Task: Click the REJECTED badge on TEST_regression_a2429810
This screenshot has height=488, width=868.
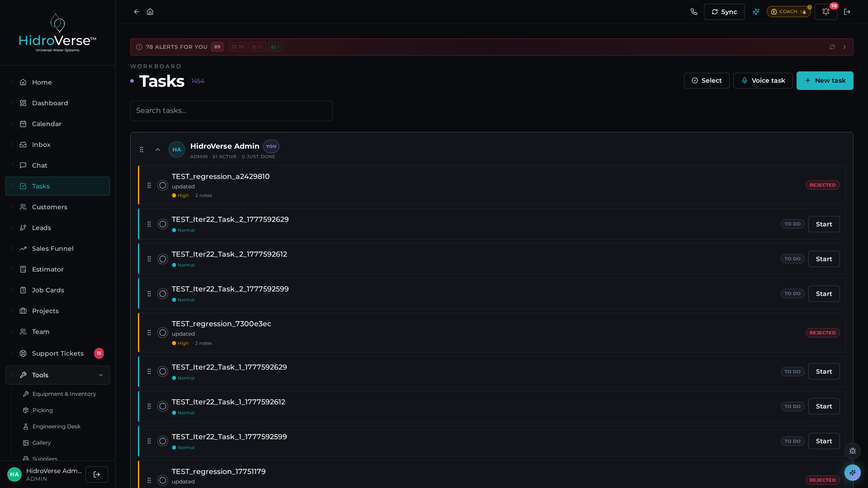Action: pos(823,185)
